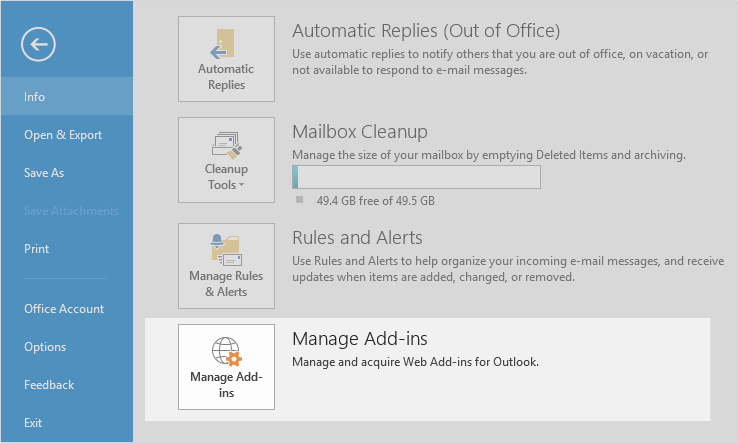Image resolution: width=738 pixels, height=443 pixels.
Task: Expand the Cleanup Tools dropdown arrow
Action: 242,185
